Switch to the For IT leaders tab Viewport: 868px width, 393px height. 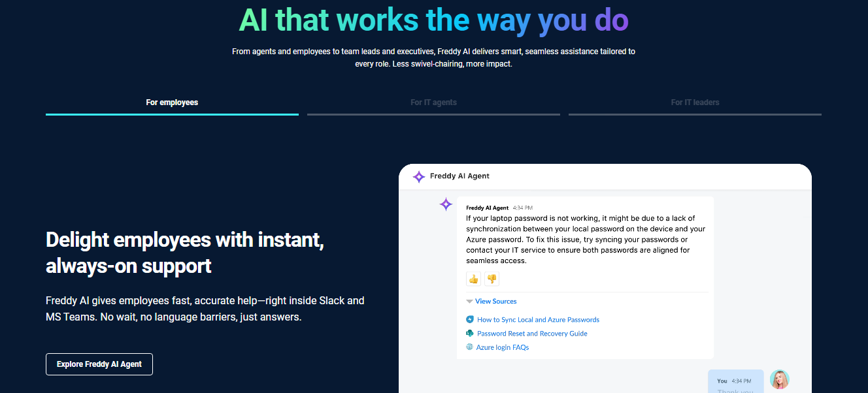coord(695,102)
